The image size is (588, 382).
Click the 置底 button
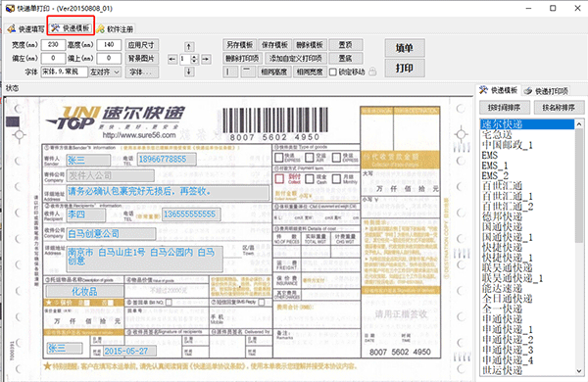point(345,59)
